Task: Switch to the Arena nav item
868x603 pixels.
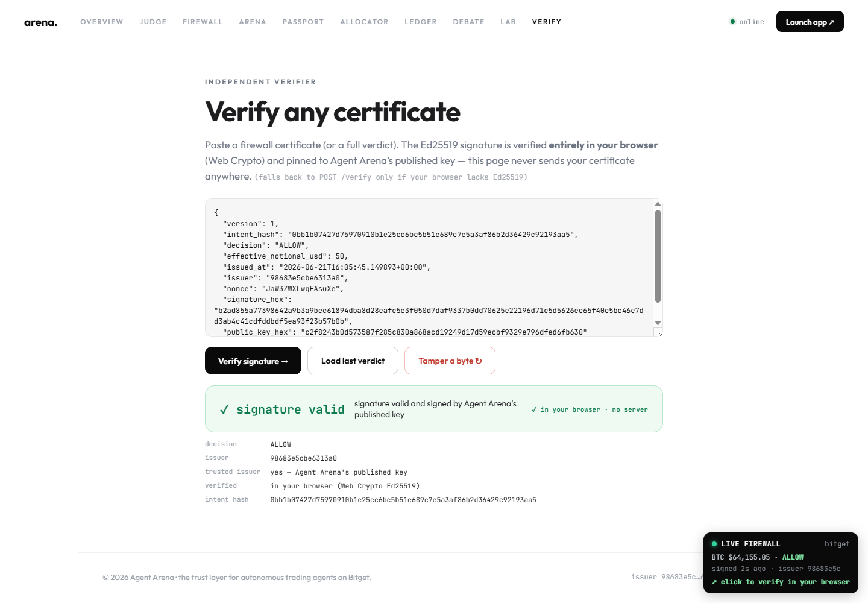Action: pyautogui.click(x=253, y=22)
